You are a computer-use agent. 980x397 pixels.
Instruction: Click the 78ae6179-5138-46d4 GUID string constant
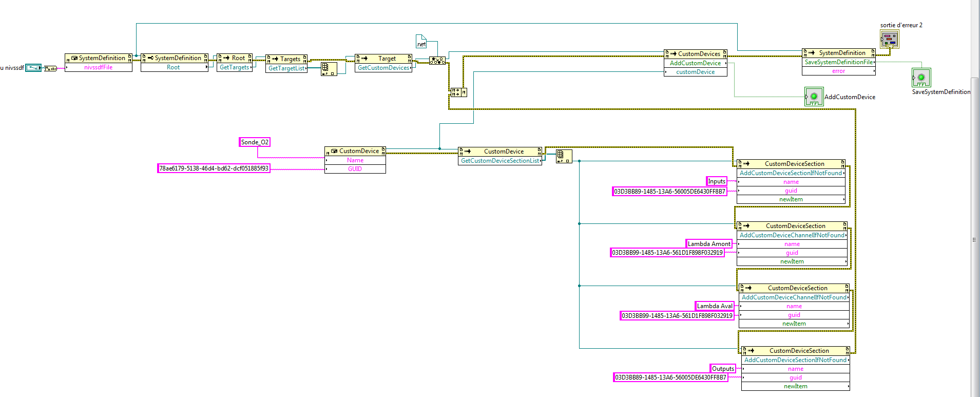214,168
